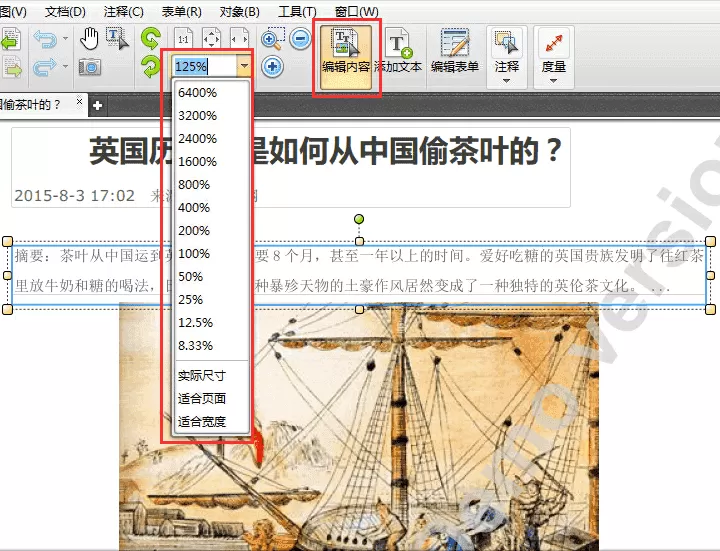Click the lower green rotate arrow
Viewport: 720px width, 551px height.
pos(151,67)
